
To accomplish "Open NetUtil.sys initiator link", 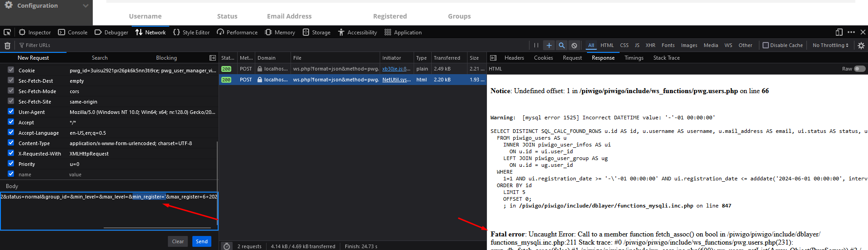I will pyautogui.click(x=396, y=80).
